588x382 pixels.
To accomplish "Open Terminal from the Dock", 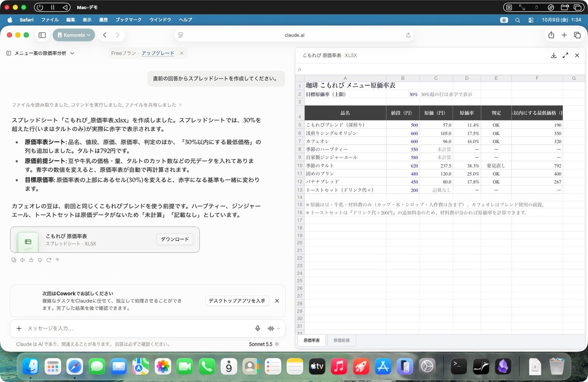I will pyautogui.click(x=459, y=367).
